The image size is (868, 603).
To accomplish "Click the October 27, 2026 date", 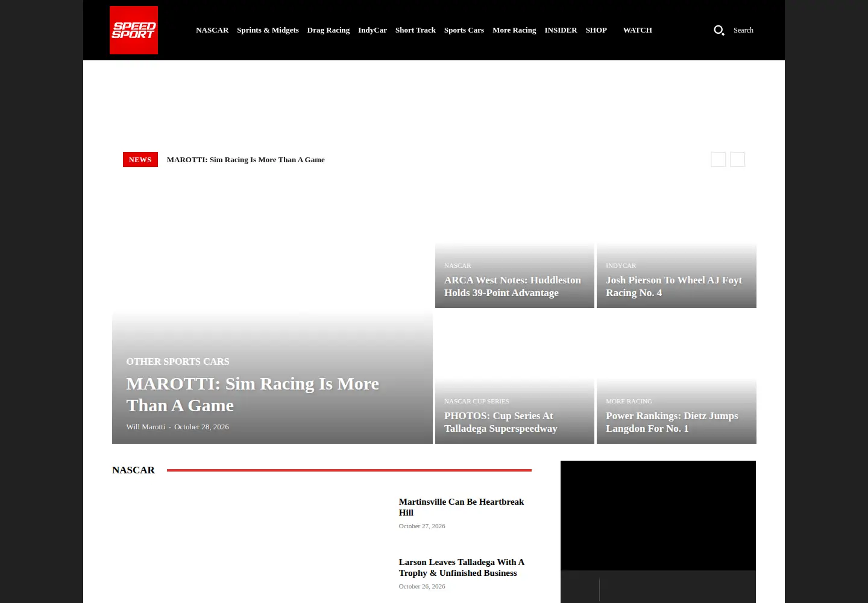I will (x=422, y=526).
